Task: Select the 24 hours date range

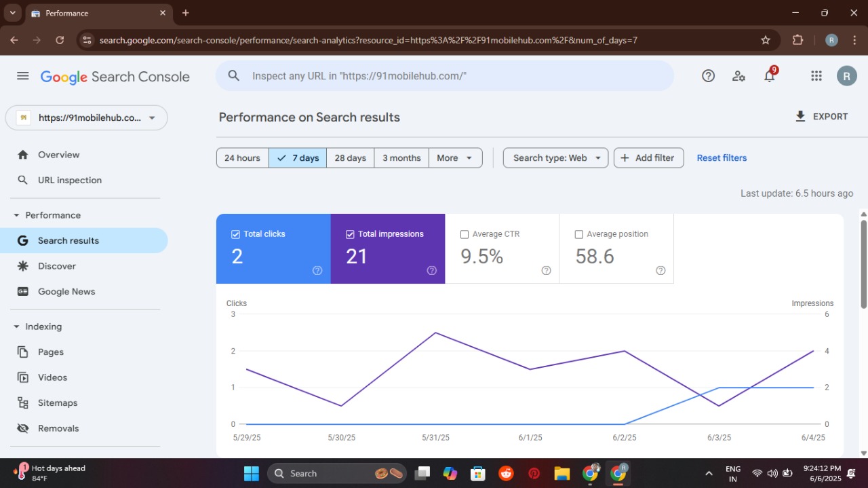Action: [242, 158]
